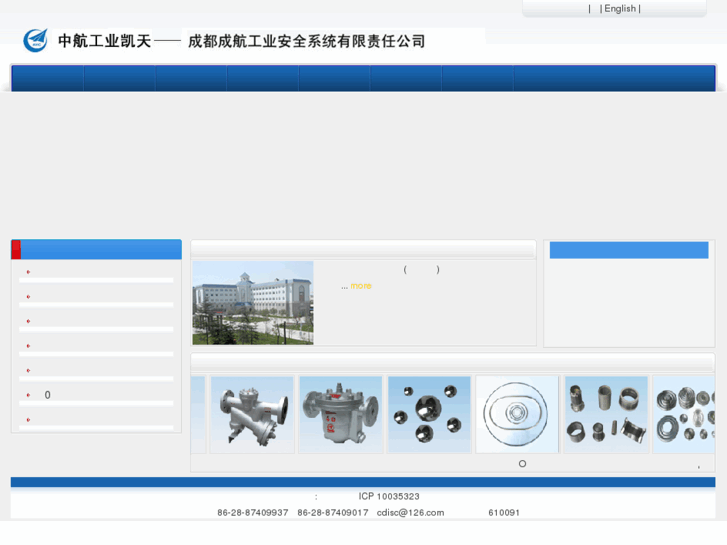Click the email cdisc@126.com in footer
Viewport: 727px width, 545px height.
pyautogui.click(x=410, y=513)
